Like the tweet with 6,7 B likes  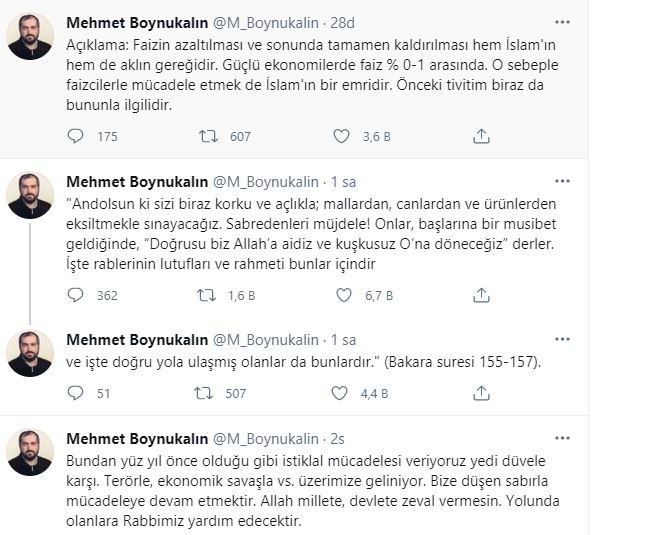tap(341, 295)
